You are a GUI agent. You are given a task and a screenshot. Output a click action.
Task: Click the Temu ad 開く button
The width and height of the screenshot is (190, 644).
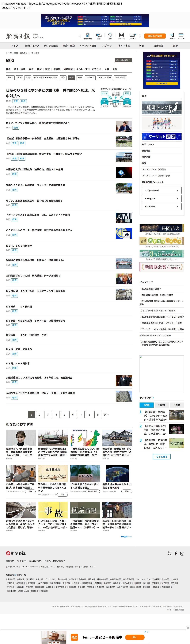[x=135, y=637]
